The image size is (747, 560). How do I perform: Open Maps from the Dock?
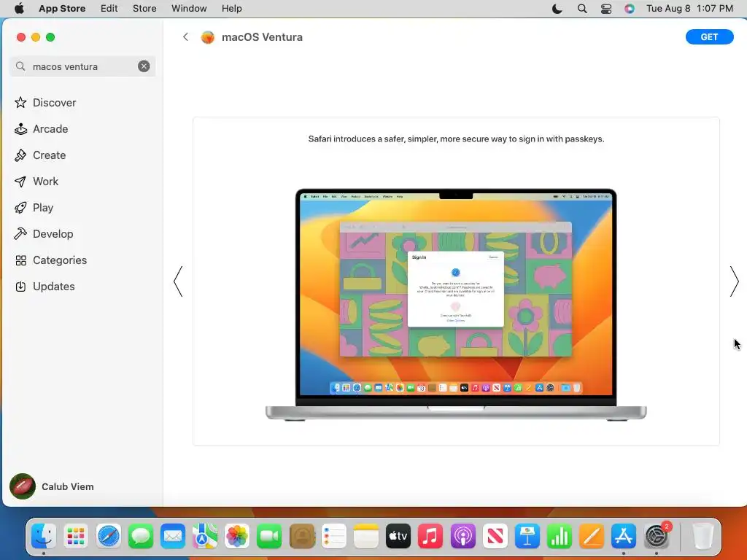click(x=205, y=536)
